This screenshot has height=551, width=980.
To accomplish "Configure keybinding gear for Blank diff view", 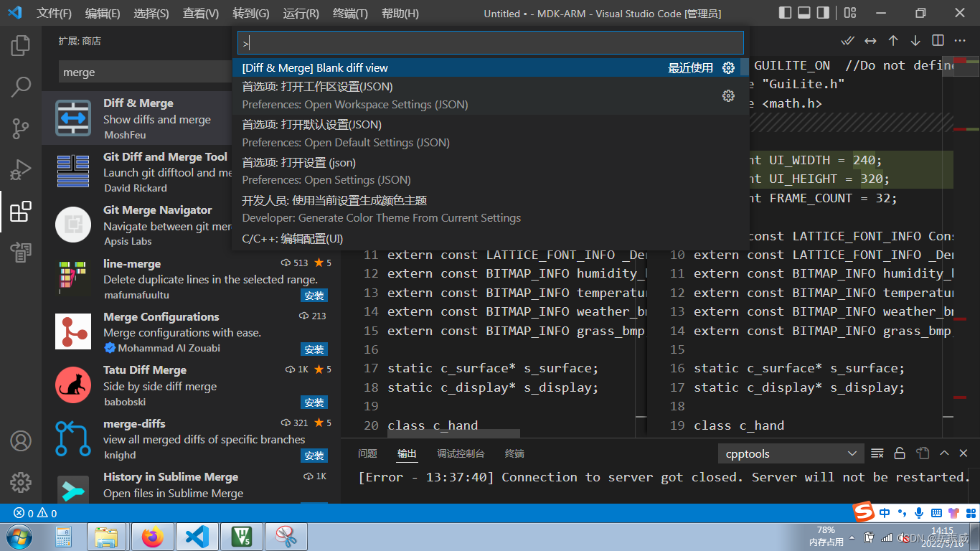I will 728,67.
